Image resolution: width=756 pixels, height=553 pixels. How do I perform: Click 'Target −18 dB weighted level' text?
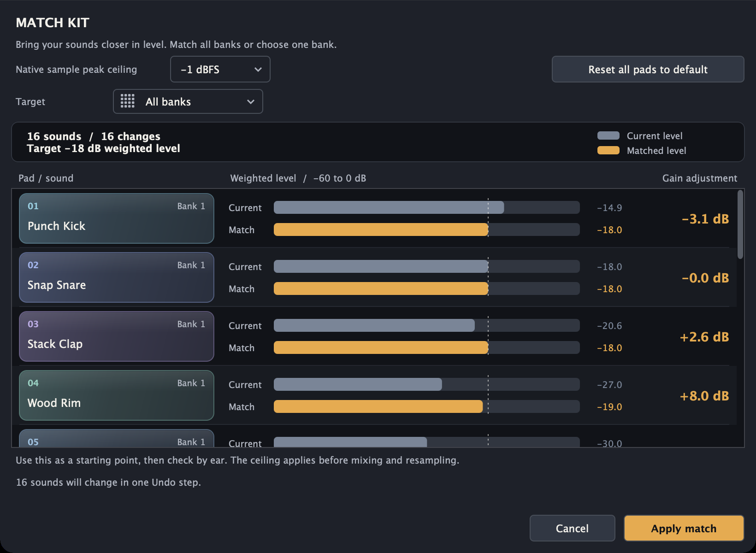coord(103,148)
